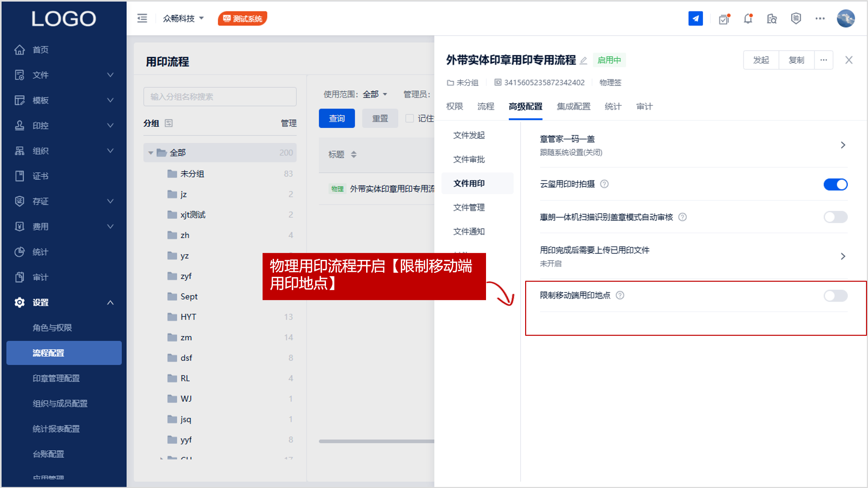Image resolution: width=868 pixels, height=488 pixels.
Task: Click the group name search input field
Action: click(220, 97)
